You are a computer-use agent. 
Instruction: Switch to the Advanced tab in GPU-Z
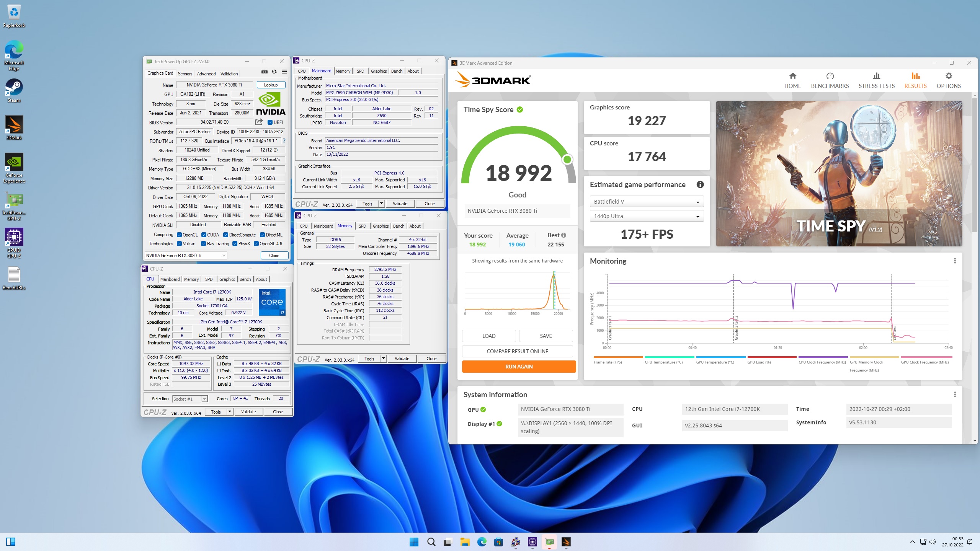click(206, 73)
